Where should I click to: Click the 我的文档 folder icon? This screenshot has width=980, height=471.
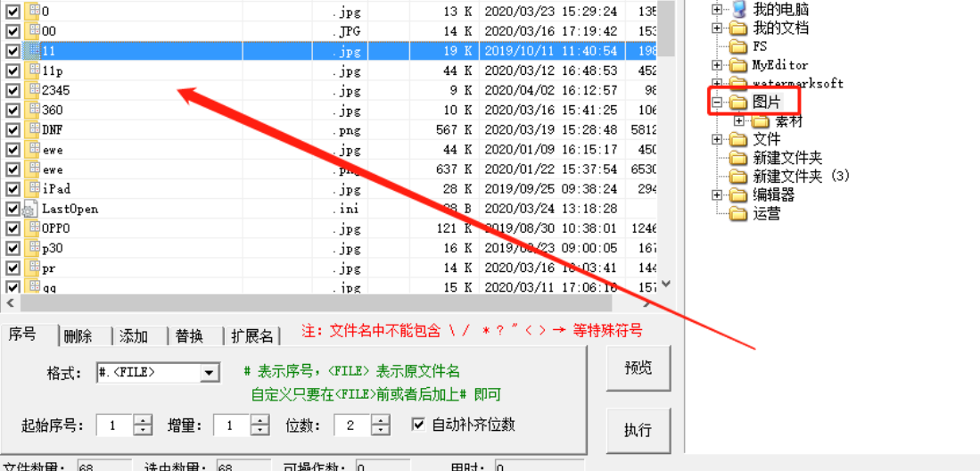[738, 29]
